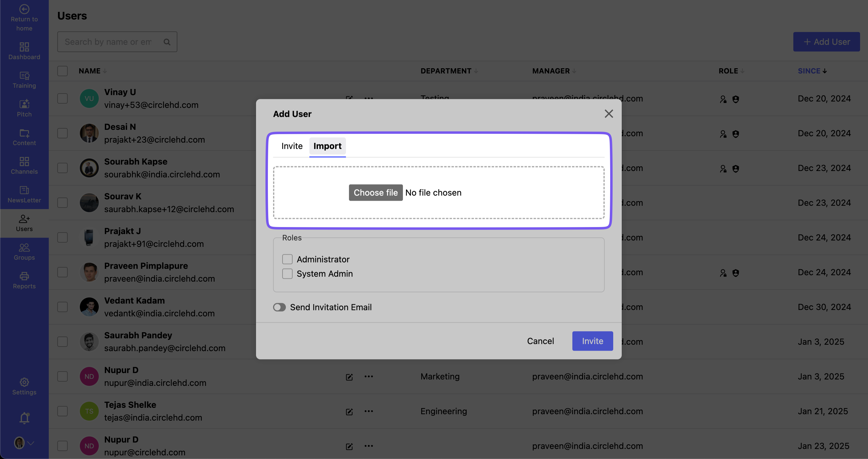
Task: Switch to the Invite tab
Action: (292, 146)
